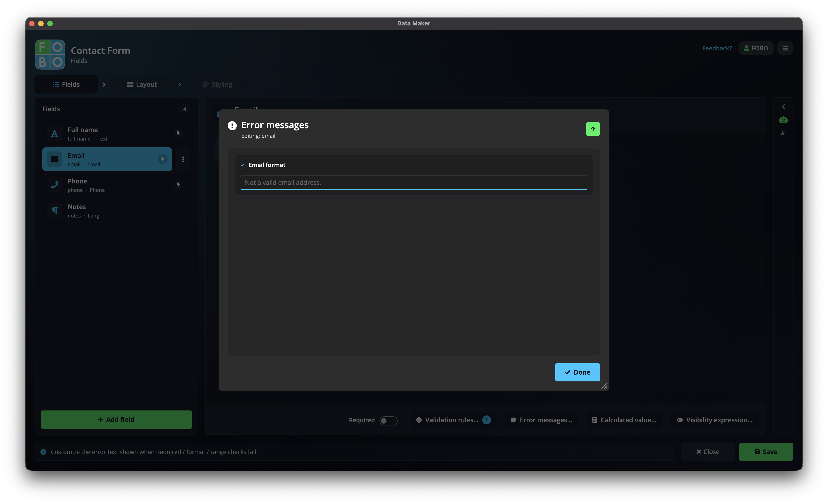Open the Feedback? link

(717, 48)
